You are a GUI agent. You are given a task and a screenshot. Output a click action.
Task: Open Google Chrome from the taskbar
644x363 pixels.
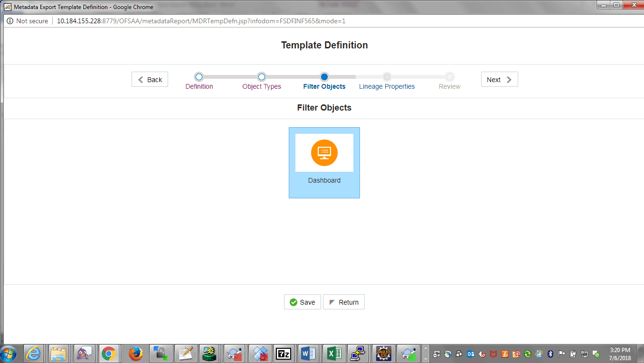pos(110,354)
